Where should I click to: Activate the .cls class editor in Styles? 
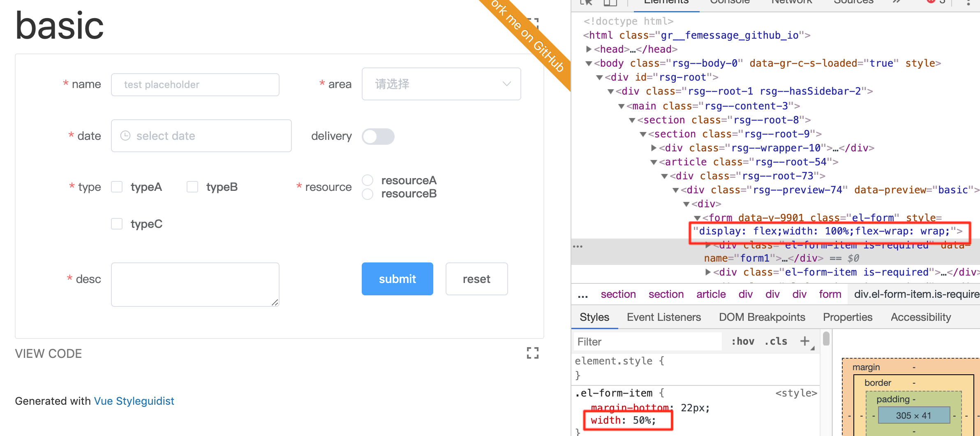tap(775, 341)
